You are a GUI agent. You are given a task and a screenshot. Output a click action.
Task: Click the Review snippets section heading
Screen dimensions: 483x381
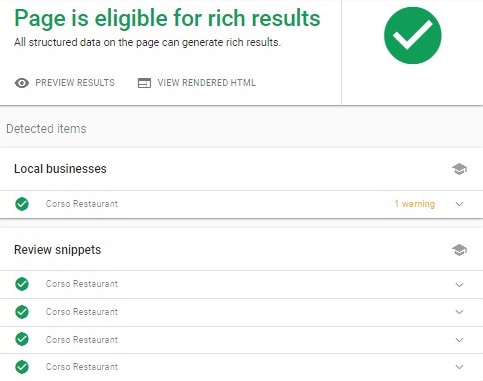tap(58, 250)
